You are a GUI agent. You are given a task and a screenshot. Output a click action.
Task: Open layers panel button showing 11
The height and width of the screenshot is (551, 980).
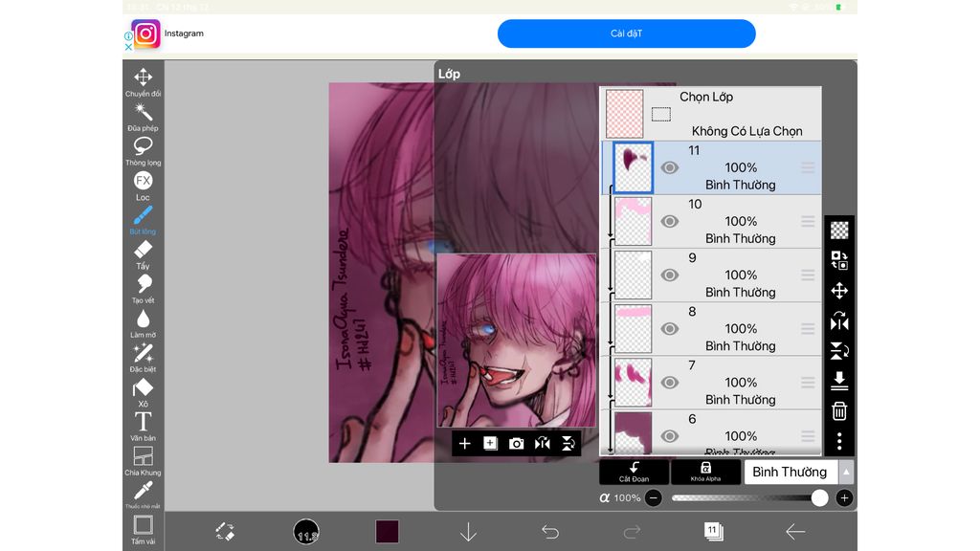tap(713, 532)
